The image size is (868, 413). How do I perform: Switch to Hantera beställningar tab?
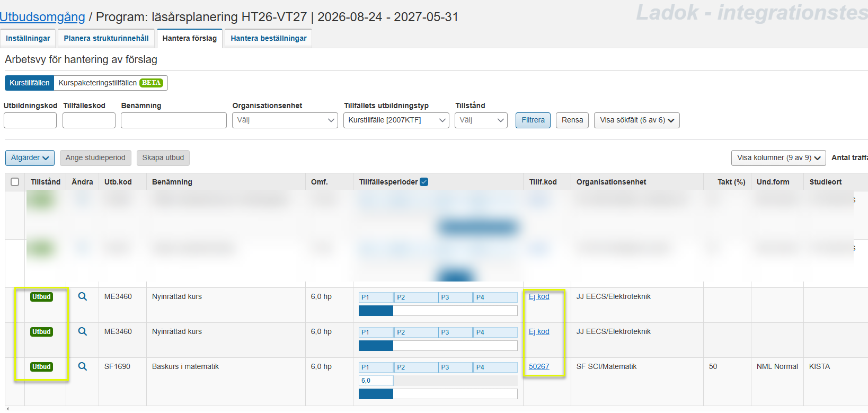point(268,38)
